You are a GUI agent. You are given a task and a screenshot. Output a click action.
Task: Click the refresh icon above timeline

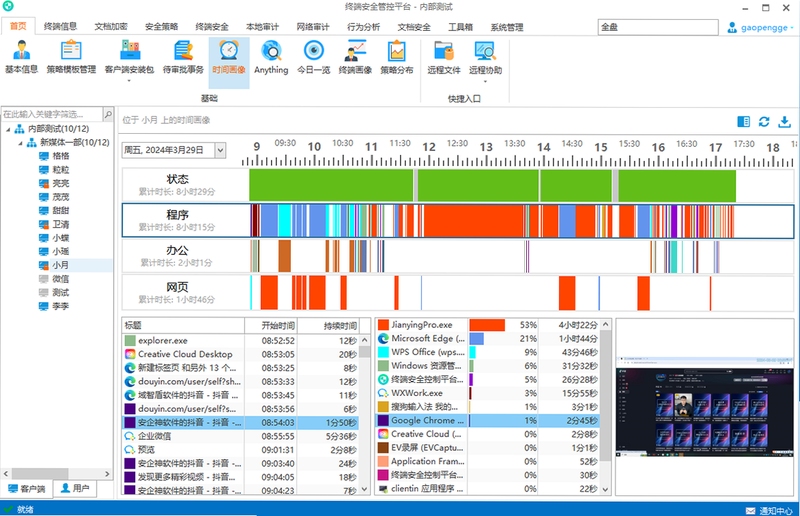764,121
